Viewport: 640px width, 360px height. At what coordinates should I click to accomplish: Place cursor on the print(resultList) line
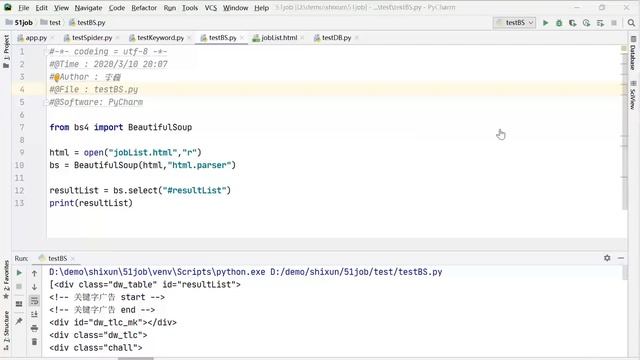[91, 203]
